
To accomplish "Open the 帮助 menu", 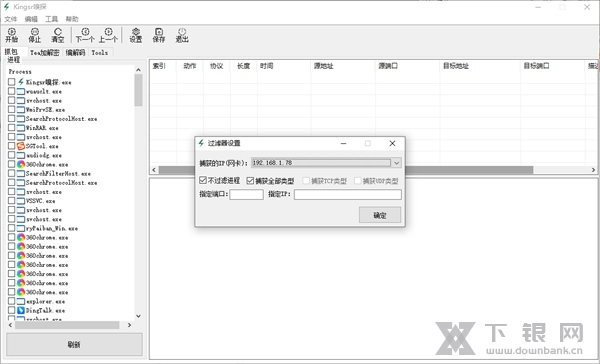I will [x=72, y=19].
